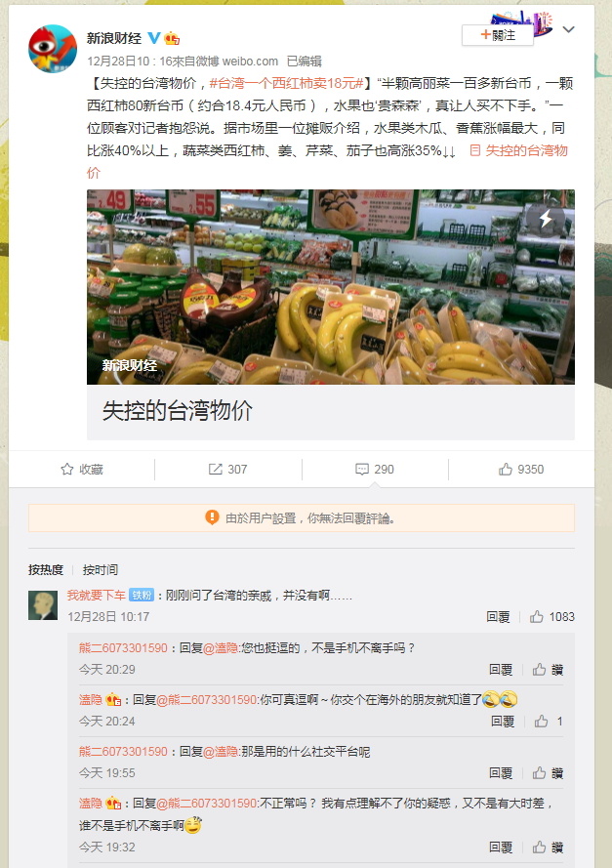Open comments via the 290 comment icon
Image resolution: width=612 pixels, height=868 pixels.
[375, 470]
